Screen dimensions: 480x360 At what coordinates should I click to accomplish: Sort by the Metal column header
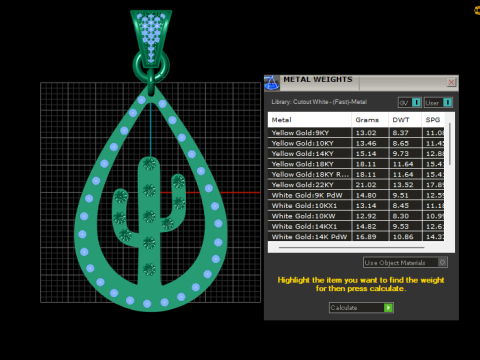point(309,120)
